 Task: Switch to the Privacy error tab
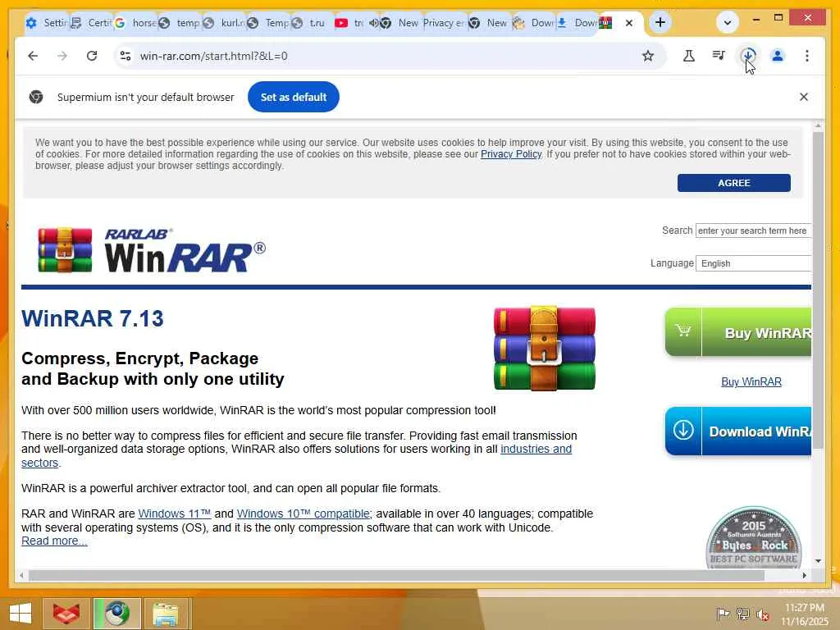[x=442, y=23]
